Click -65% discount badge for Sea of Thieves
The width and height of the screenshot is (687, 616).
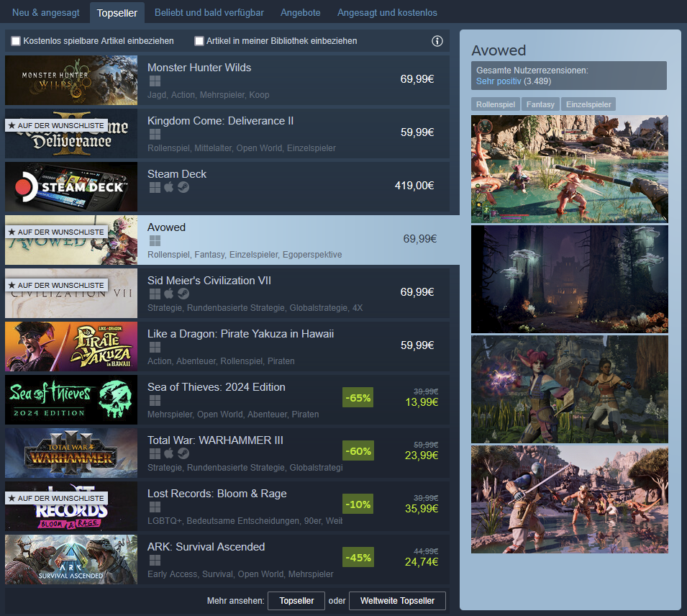[x=358, y=398]
